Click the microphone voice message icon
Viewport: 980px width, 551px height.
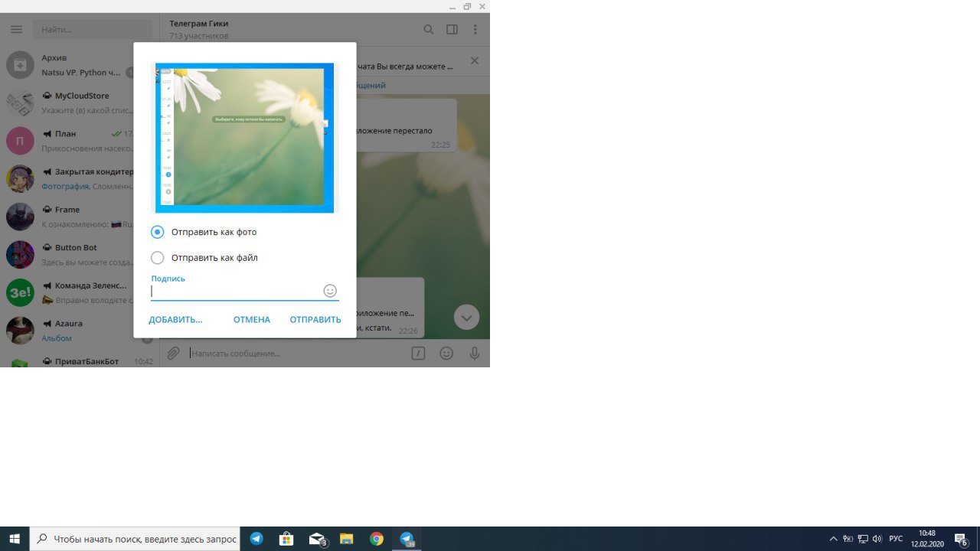475,354
